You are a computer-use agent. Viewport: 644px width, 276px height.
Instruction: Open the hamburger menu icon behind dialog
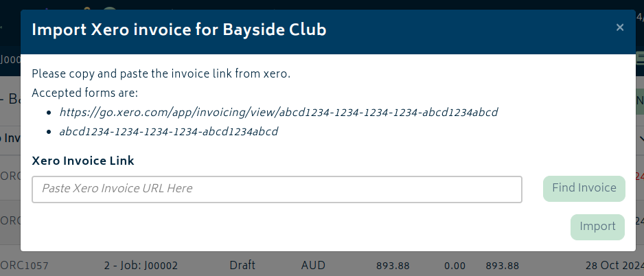[x=641, y=59]
